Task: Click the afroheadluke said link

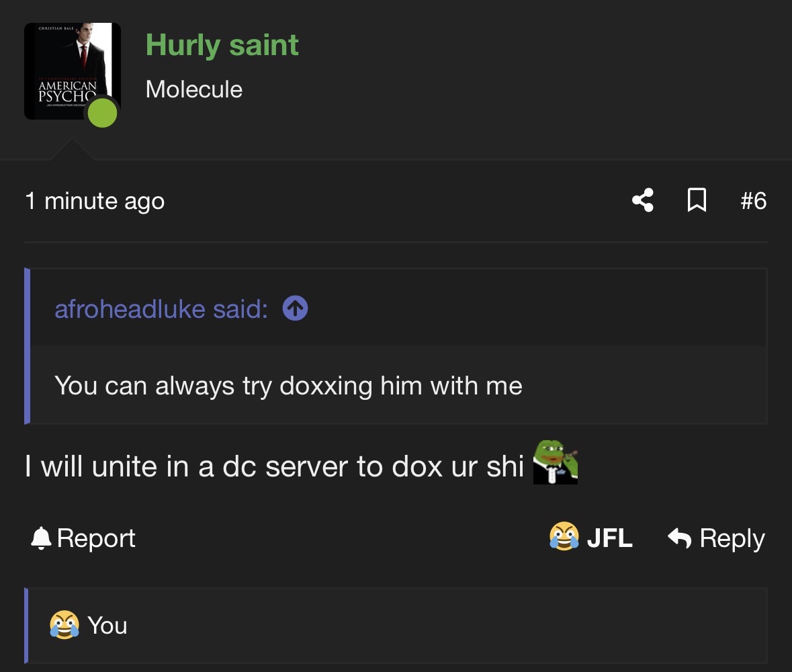Action: click(x=161, y=308)
